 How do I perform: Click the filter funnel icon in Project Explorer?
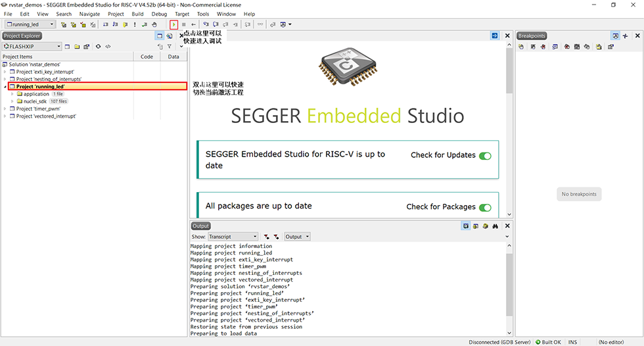[x=170, y=47]
